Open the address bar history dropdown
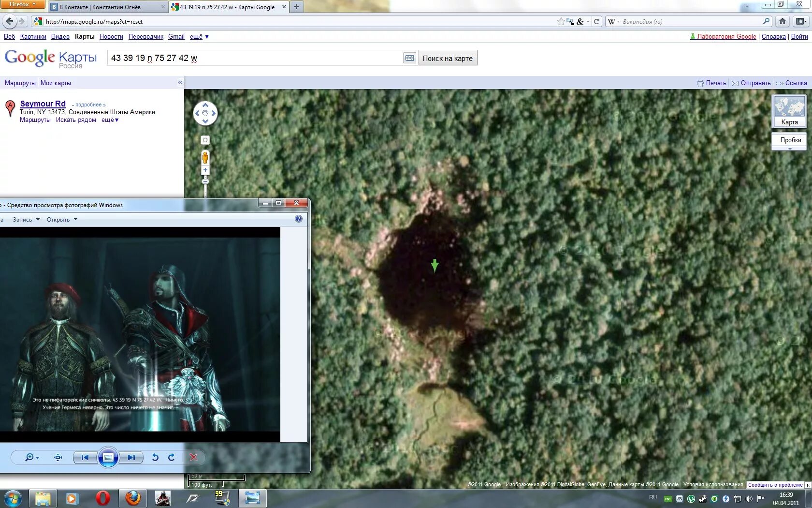This screenshot has height=508, width=812. click(x=588, y=21)
